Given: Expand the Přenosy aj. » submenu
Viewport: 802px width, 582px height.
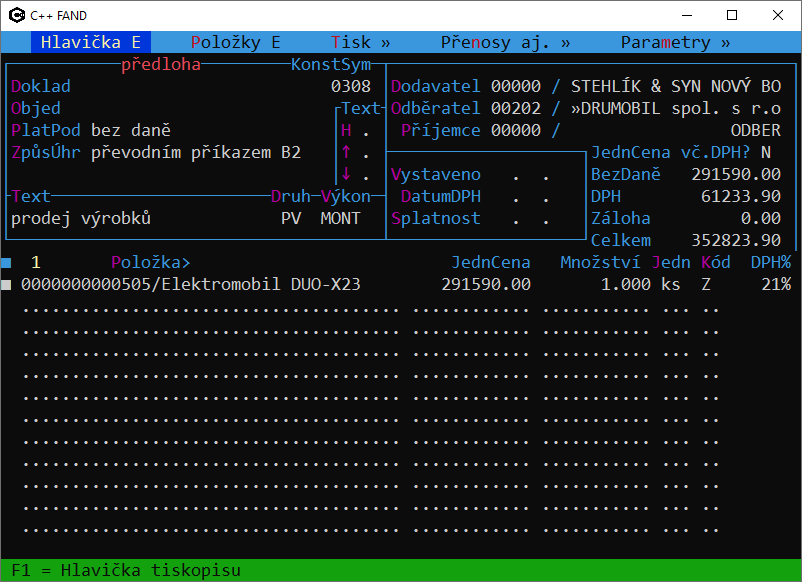Looking at the screenshot, I should pyautogui.click(x=505, y=42).
